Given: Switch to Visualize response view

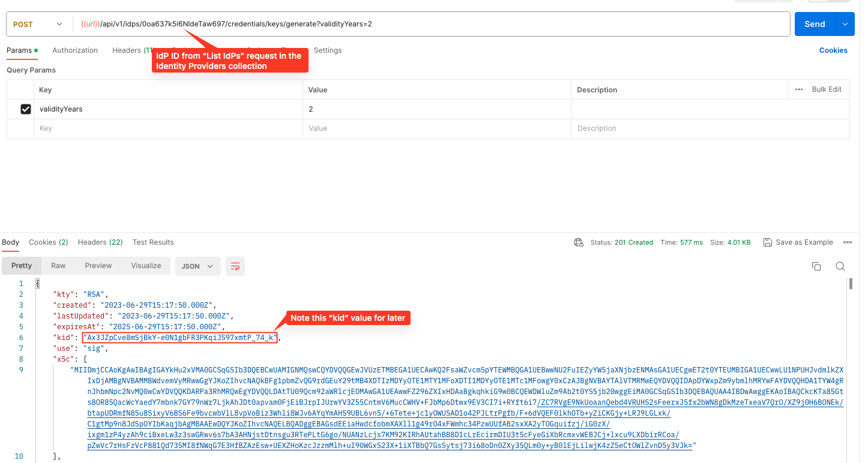Looking at the screenshot, I should pos(146,266).
